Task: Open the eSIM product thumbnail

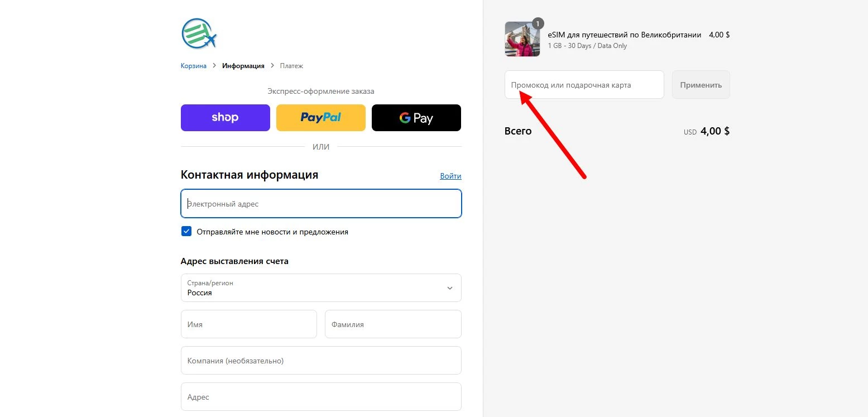Action: pyautogui.click(x=522, y=40)
